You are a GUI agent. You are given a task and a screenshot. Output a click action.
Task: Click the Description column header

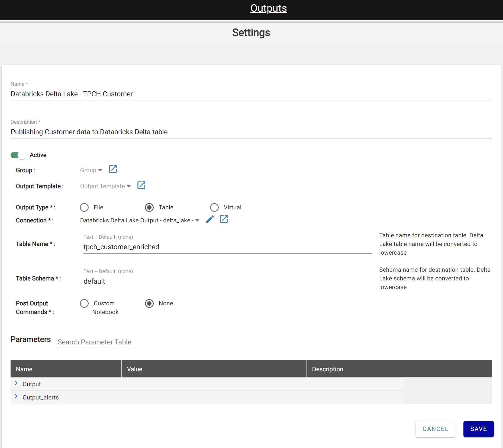[x=399, y=369]
